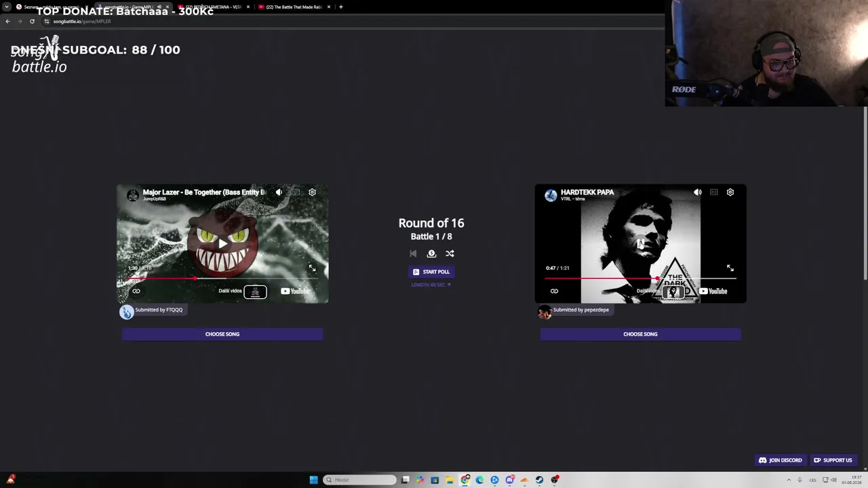868x488 pixels.
Task: Join Discord server
Action: [x=780, y=460]
